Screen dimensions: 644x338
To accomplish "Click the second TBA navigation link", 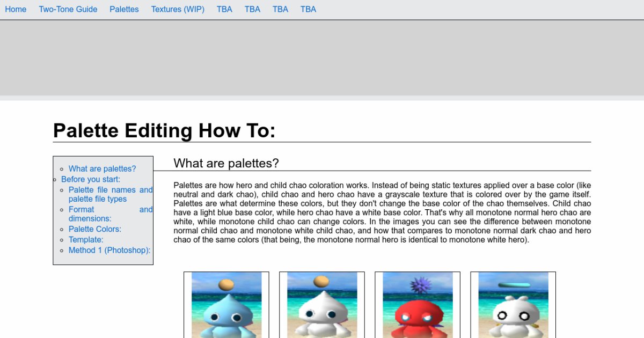I will [252, 9].
